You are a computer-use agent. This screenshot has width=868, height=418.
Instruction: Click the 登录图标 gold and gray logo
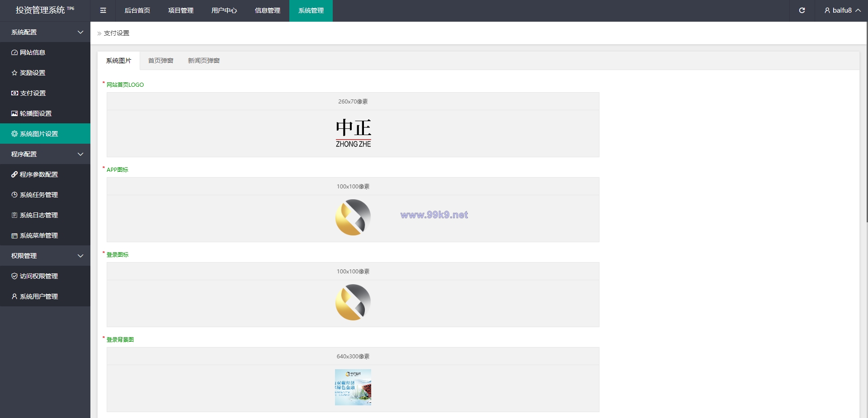(x=353, y=303)
